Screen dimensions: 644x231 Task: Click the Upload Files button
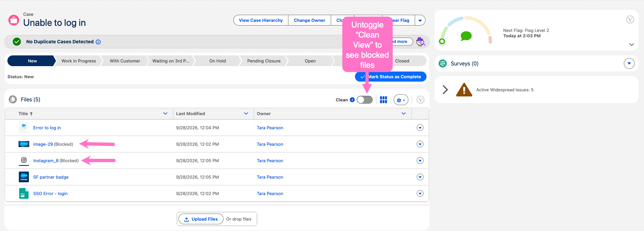[201, 219]
